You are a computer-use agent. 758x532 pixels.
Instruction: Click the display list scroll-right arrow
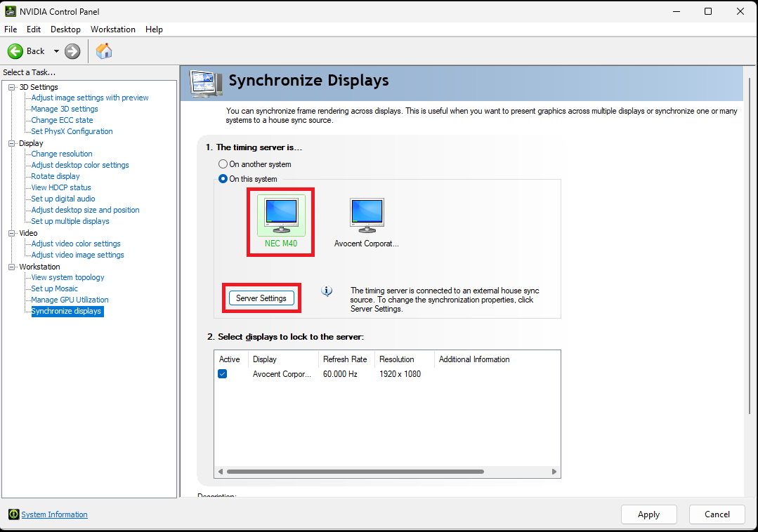point(554,472)
